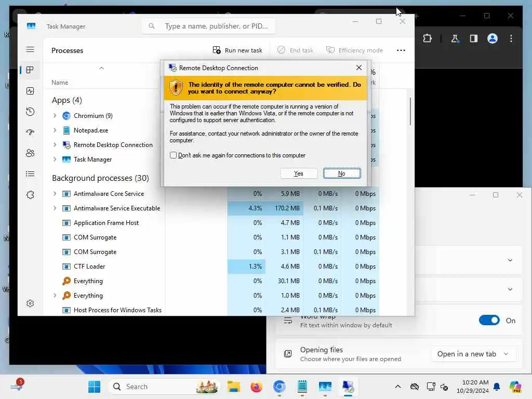Screen dimensions: 532x399
Task: Open browser profile avatar icon
Action: (x=493, y=38)
